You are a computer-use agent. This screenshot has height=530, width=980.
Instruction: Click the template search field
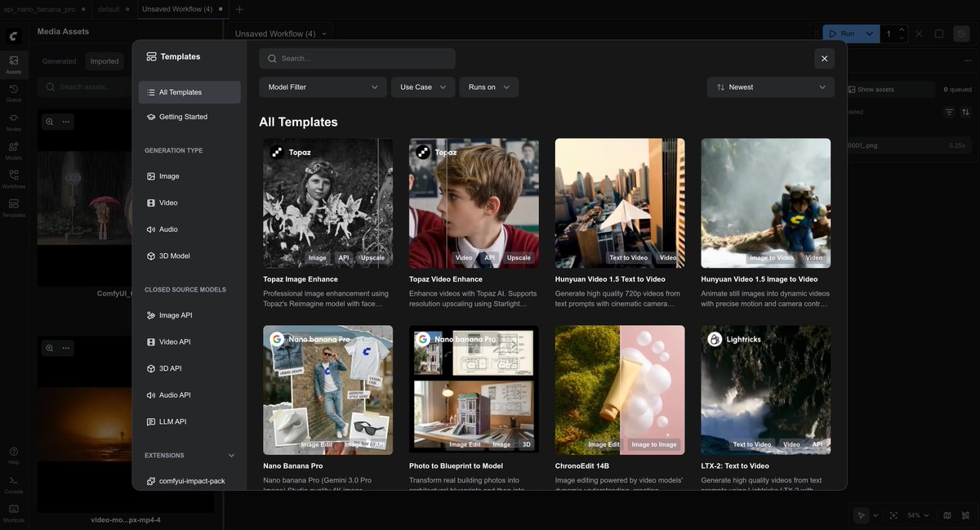357,58
